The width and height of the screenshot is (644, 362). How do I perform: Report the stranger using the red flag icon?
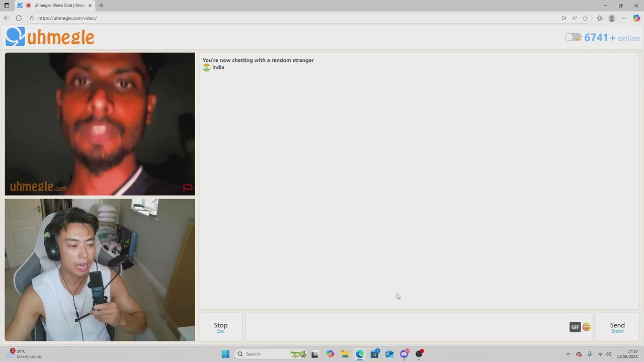click(x=188, y=188)
